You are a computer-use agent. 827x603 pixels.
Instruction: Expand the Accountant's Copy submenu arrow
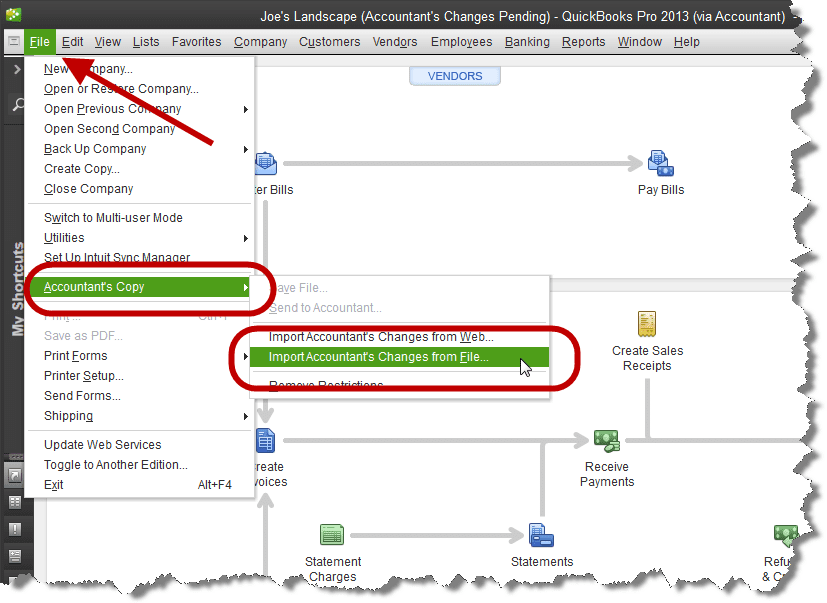(x=246, y=288)
